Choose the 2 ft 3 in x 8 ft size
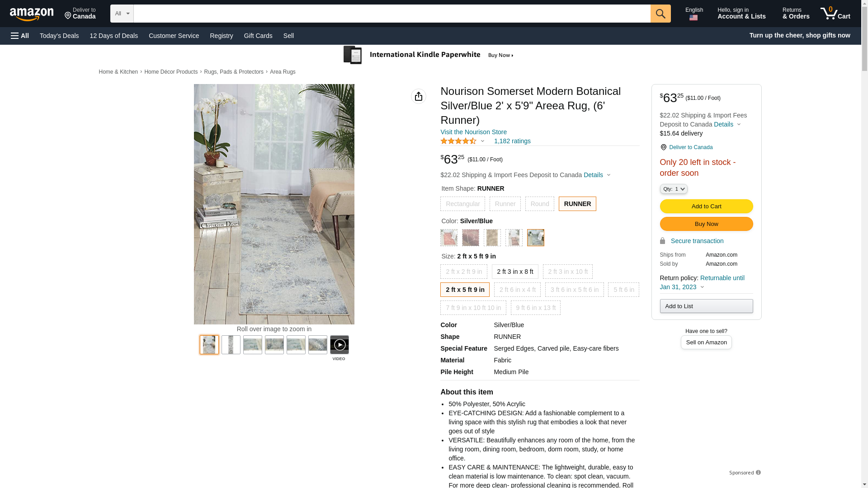 [x=515, y=272]
